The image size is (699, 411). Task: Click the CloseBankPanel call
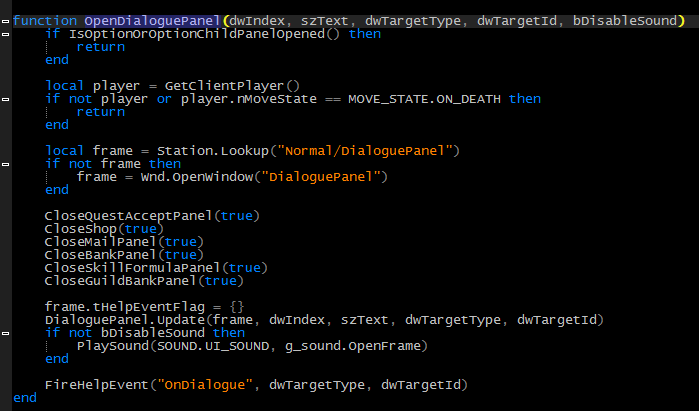coord(124,255)
